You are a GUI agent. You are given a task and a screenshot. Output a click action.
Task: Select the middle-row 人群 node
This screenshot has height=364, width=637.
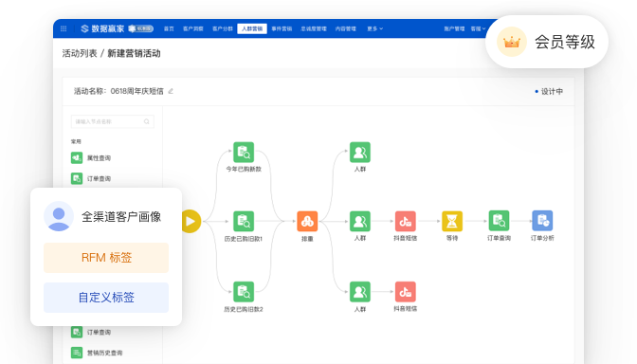pyautogui.click(x=360, y=222)
